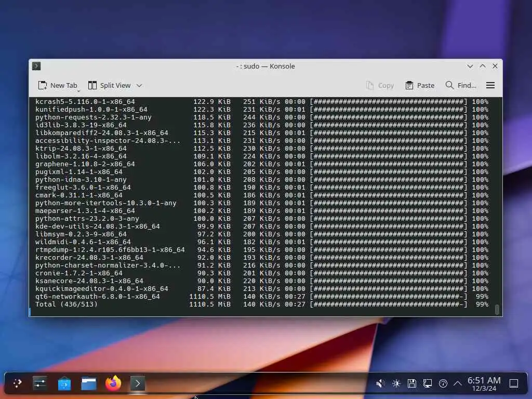Click krecorder-24.08.3-1-x86_64 package text
Viewport: 532px width, 399px height.
tap(89, 258)
